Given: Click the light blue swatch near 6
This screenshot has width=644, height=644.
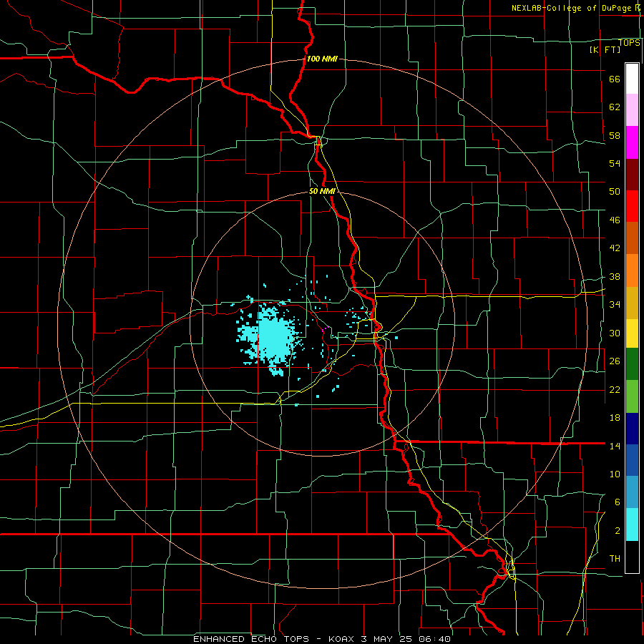Looking at the screenshot, I should [632, 492].
